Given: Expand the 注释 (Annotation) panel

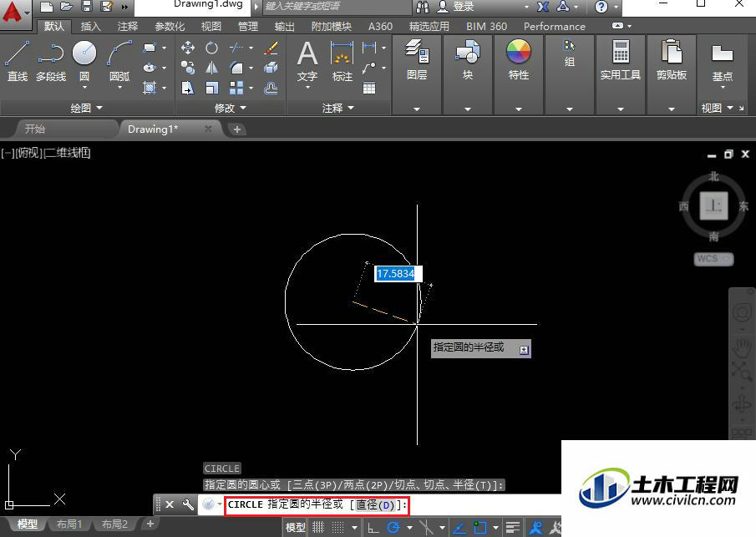Looking at the screenshot, I should tap(338, 108).
